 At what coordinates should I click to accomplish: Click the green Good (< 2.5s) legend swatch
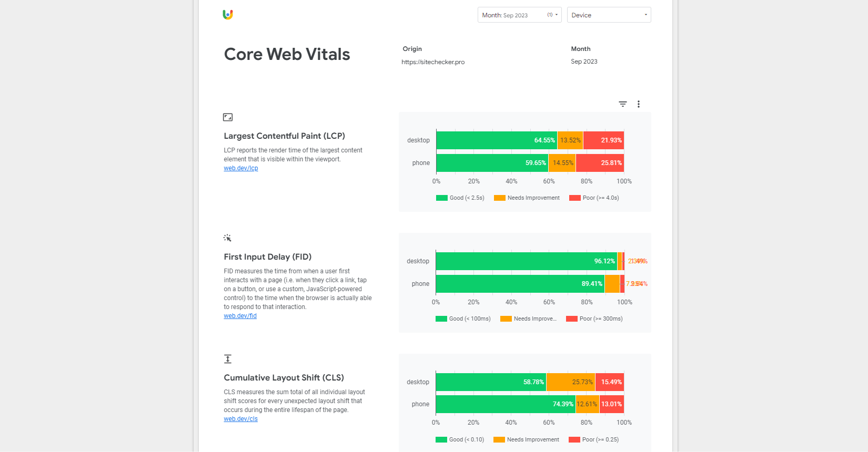click(442, 198)
